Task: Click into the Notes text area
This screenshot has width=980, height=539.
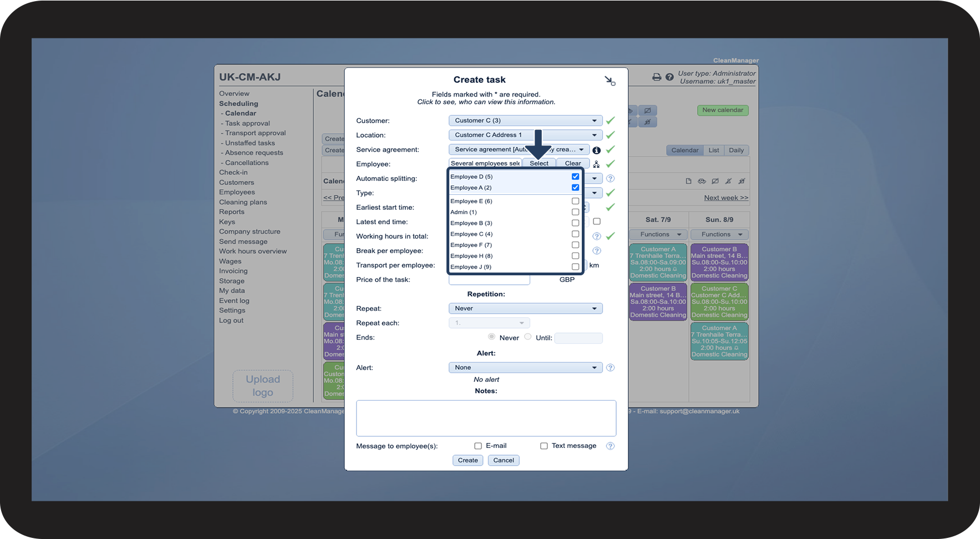Action: 486,419
